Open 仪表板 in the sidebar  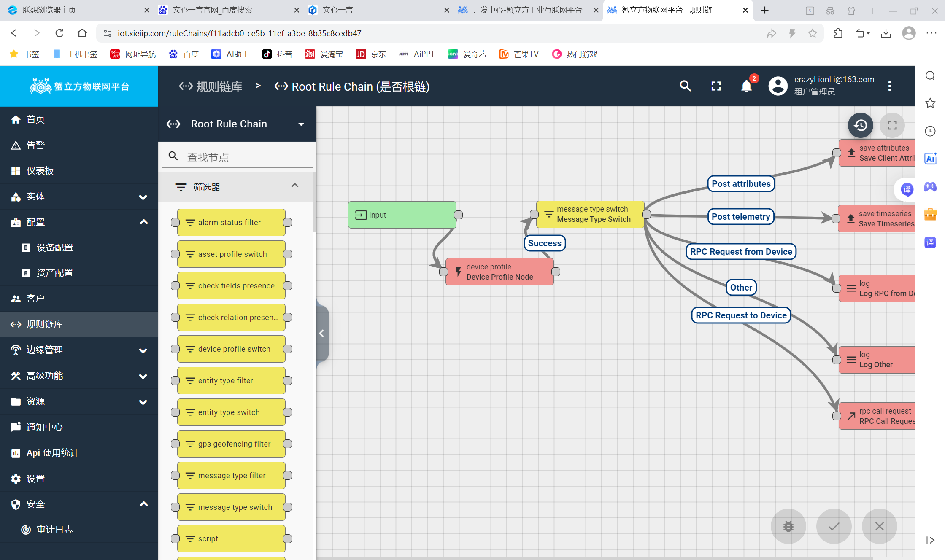point(79,171)
